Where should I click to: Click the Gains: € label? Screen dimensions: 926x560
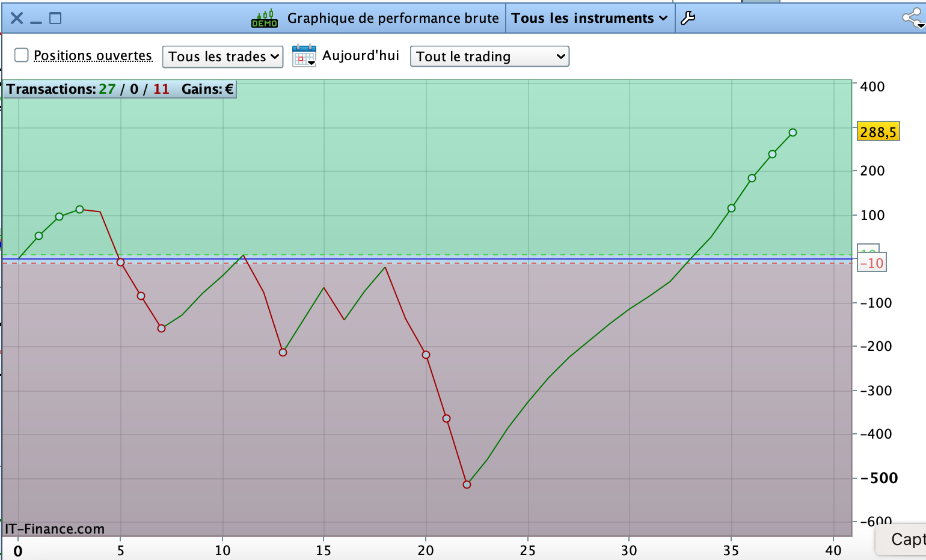(207, 89)
